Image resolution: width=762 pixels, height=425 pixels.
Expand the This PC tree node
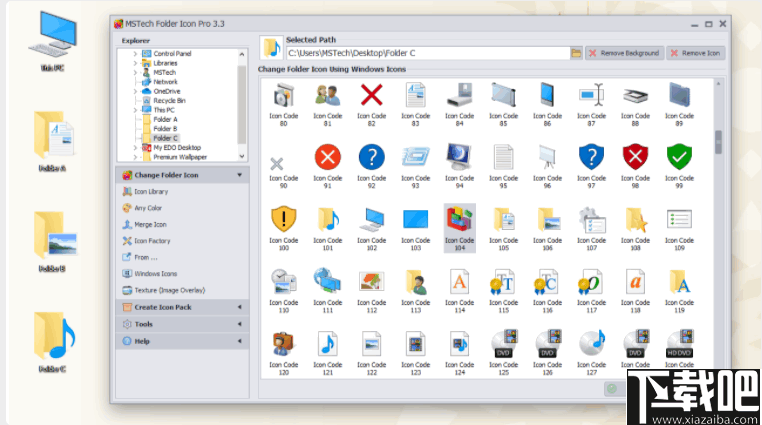(135, 110)
